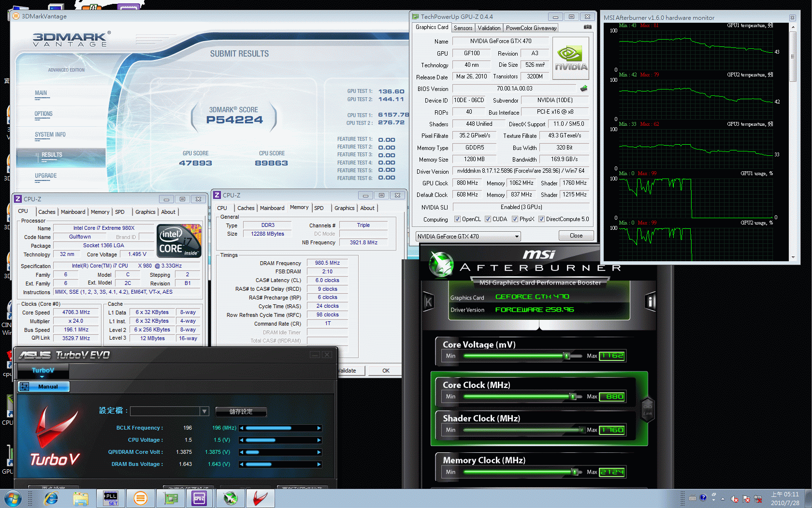812x508 pixels.
Task: Increase CPU Voltage with right arrow
Action: point(319,440)
